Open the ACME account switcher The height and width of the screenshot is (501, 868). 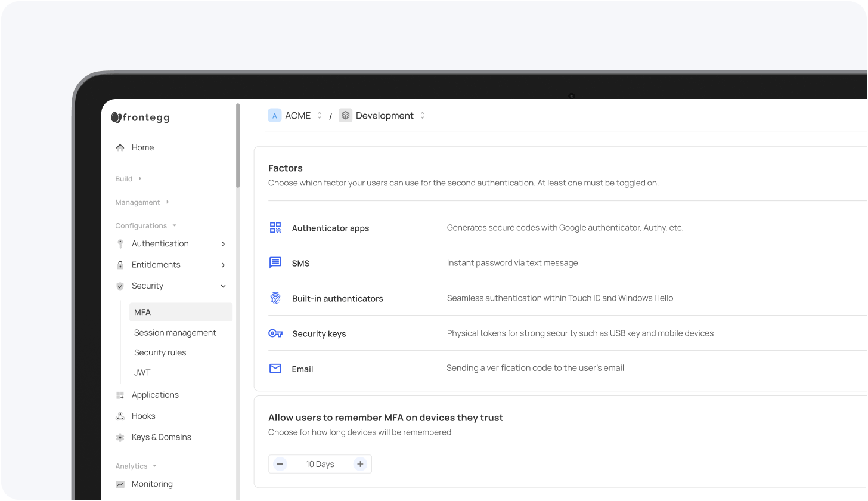(320, 115)
